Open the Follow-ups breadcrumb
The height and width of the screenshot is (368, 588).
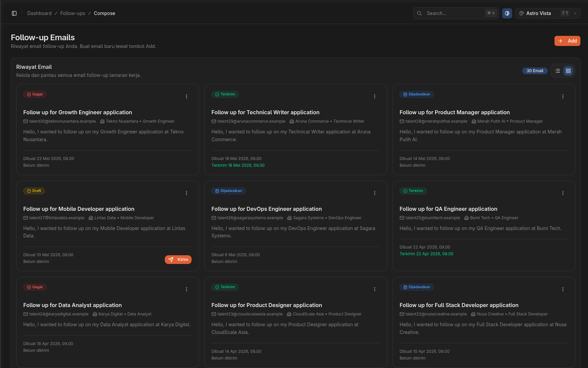click(x=73, y=13)
